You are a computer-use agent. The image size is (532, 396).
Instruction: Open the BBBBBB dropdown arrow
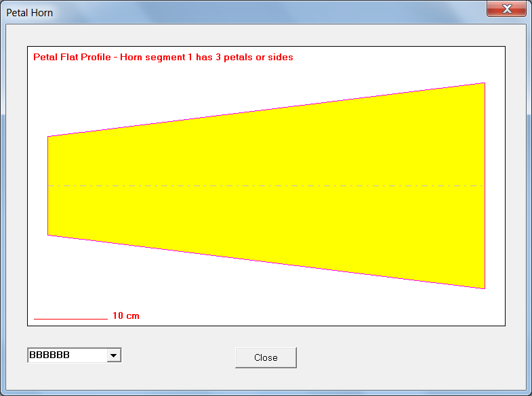point(114,355)
